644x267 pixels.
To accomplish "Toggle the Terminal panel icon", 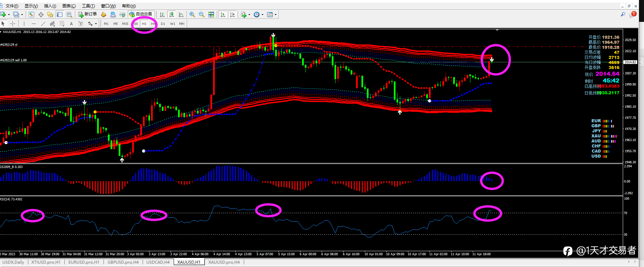I will (60, 14).
